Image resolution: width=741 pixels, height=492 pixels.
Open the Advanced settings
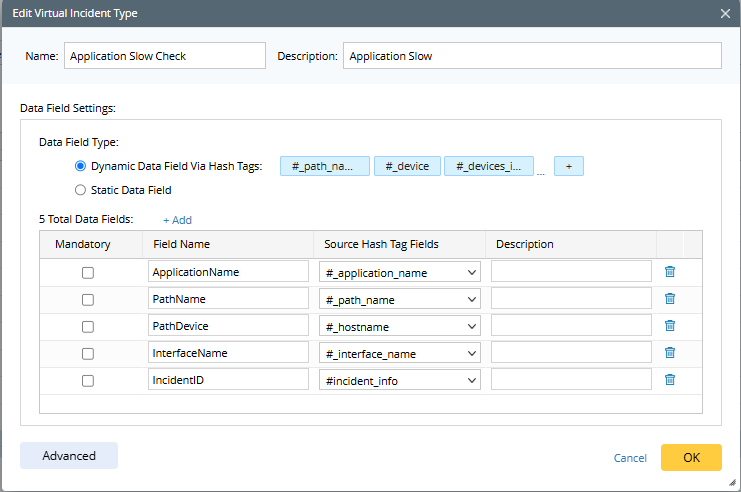pos(69,456)
